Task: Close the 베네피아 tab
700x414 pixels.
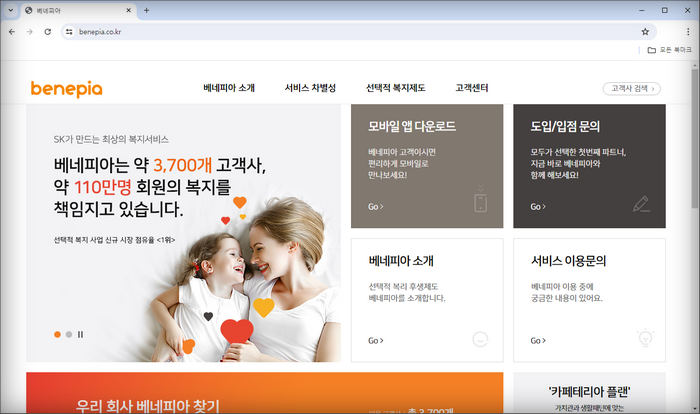Action: pos(129,10)
